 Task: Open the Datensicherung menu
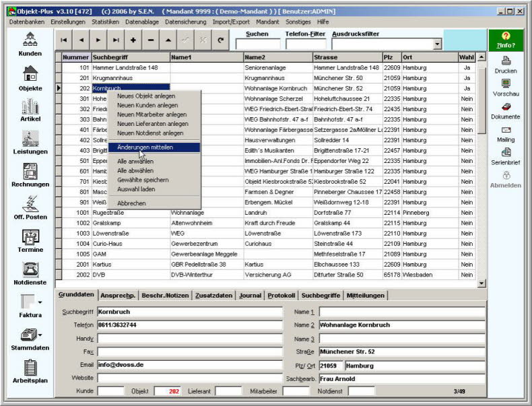tap(186, 22)
